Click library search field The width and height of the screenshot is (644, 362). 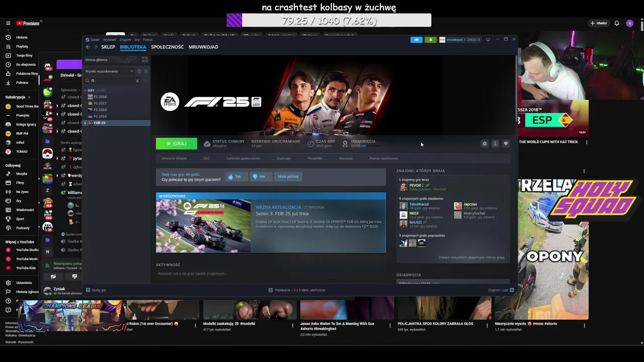click(x=112, y=80)
